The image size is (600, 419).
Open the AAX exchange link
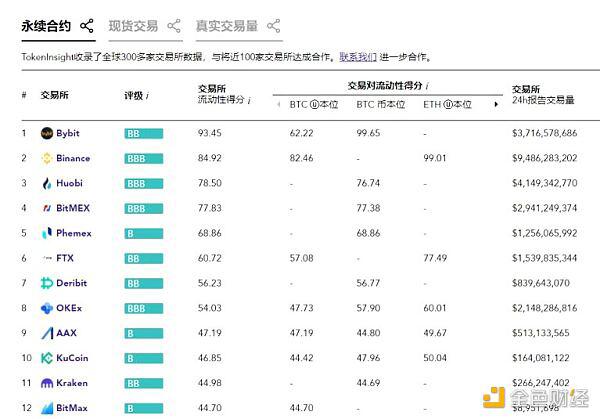[67, 333]
